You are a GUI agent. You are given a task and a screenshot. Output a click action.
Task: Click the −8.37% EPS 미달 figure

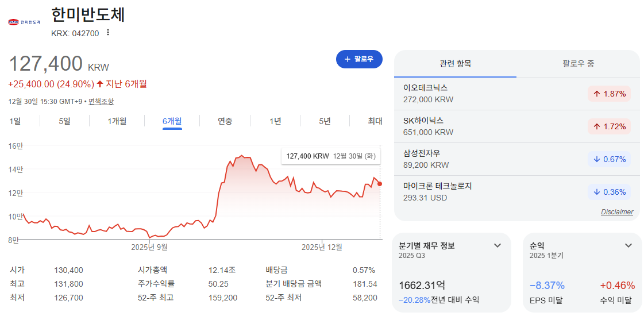click(547, 286)
